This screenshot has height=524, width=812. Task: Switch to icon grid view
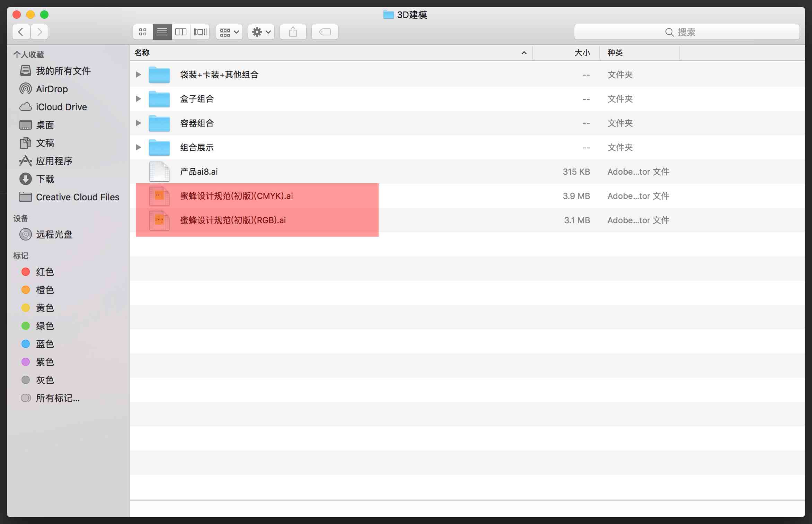142,32
